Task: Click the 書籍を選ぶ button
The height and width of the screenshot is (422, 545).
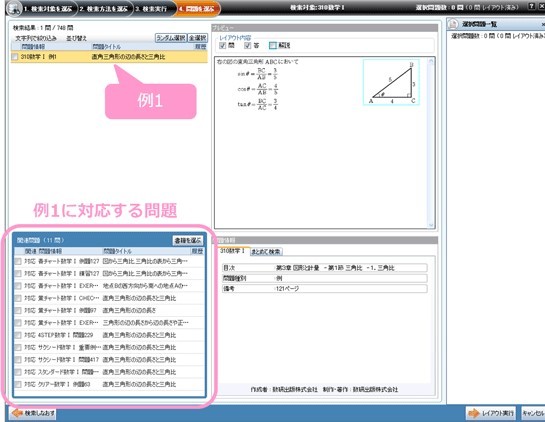Action: (188, 240)
